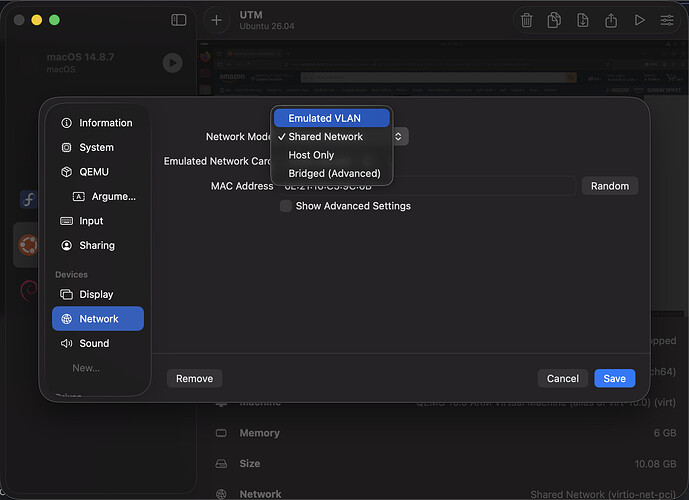Click the Ubuntu VM screen preview

(442, 68)
